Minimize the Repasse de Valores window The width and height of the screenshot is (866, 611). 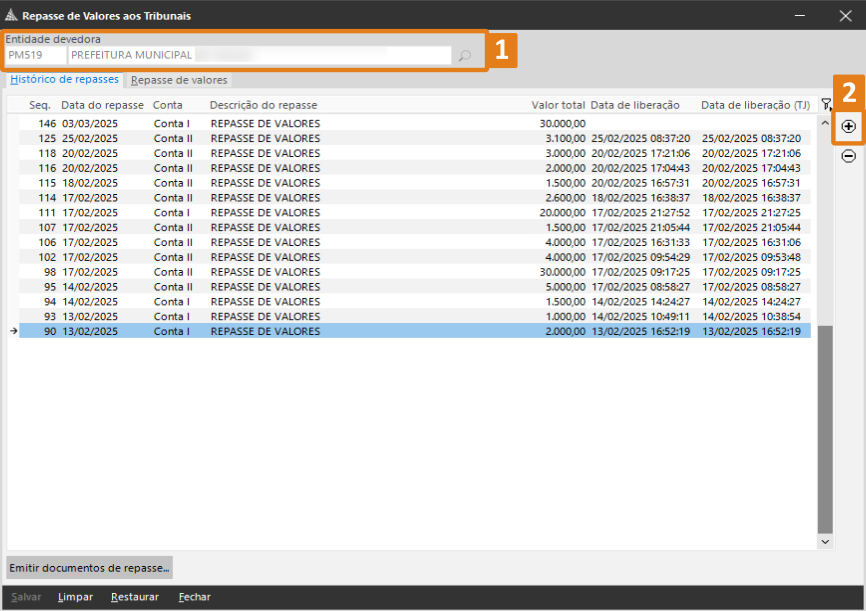pos(799,15)
